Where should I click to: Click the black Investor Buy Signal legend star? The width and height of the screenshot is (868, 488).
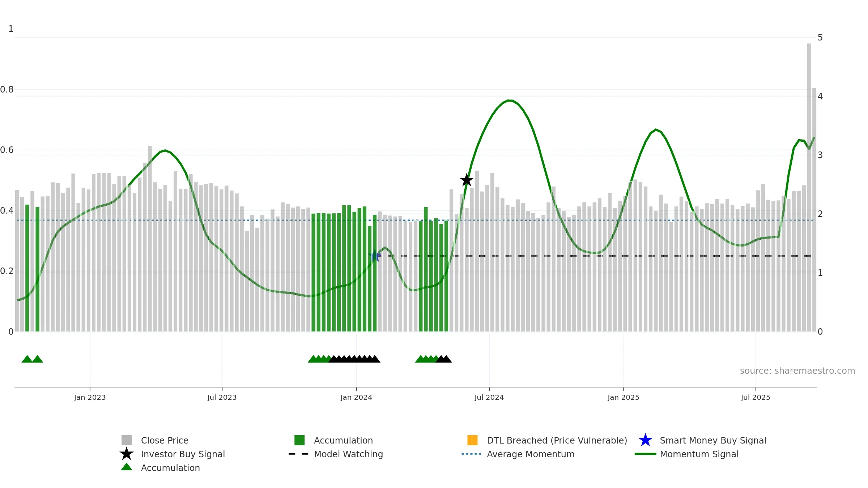[x=127, y=454]
